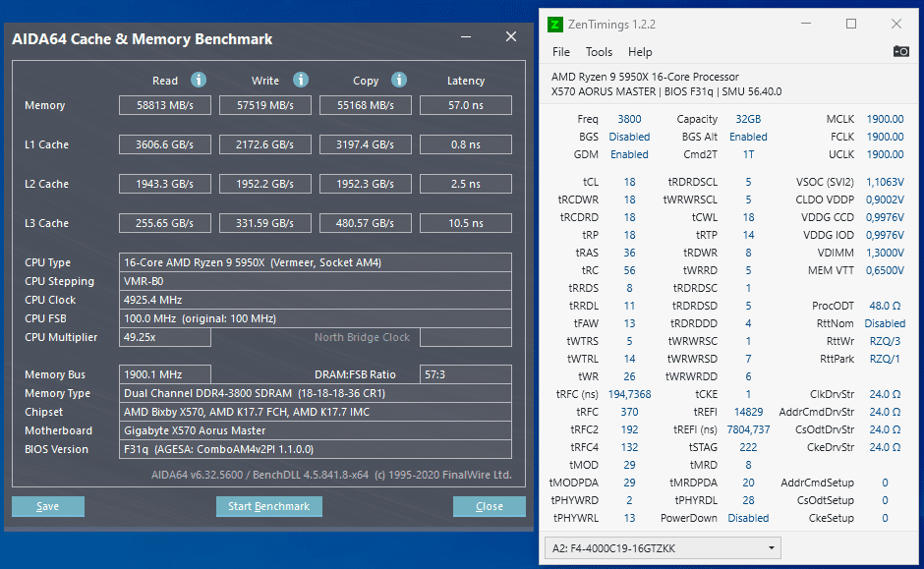Click the info icon next to Read
Viewport: 924px width, 569px height.
pos(199,80)
